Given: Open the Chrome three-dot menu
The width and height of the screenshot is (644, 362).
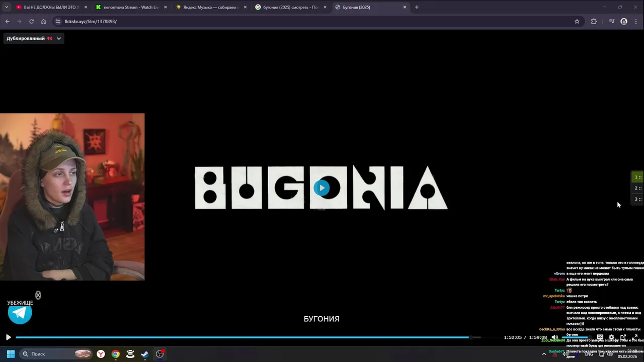Looking at the screenshot, I should (x=636, y=22).
